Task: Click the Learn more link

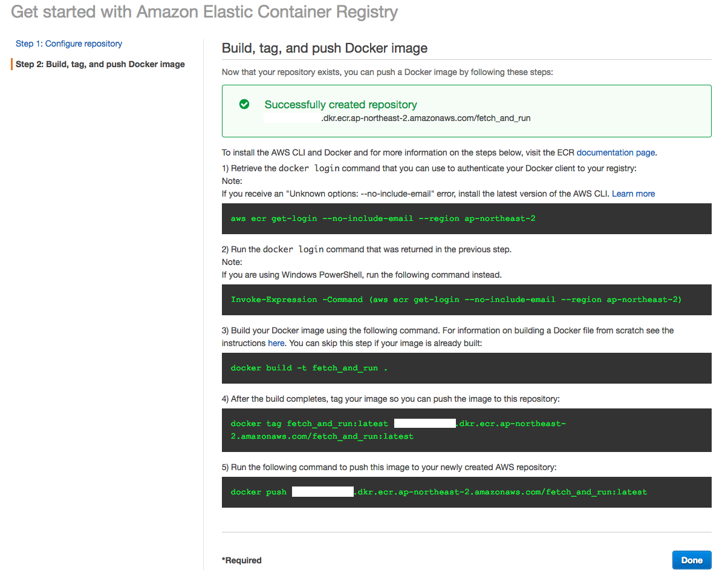Action: 633,194
